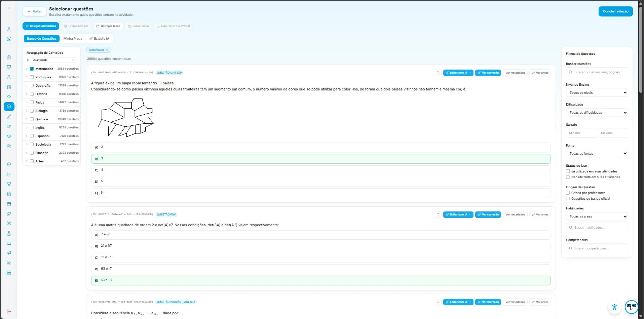Open the bar chart sidebar icon
The image size is (644, 319).
click(9, 174)
